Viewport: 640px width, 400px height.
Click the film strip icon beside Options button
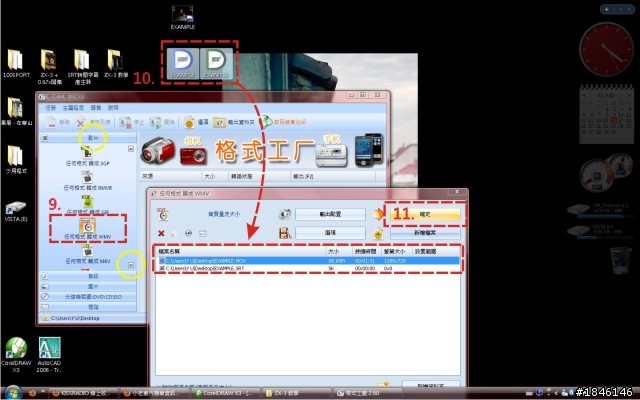[285, 233]
